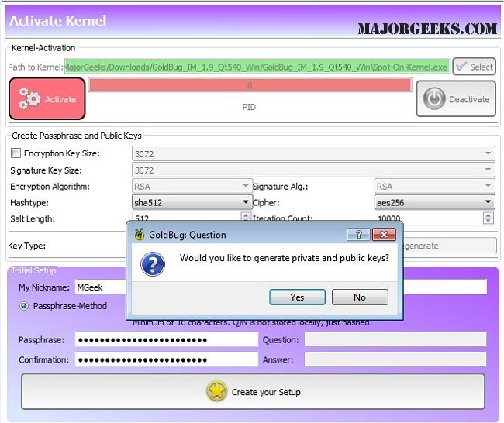Click the Path to Kernel field

click(x=257, y=67)
